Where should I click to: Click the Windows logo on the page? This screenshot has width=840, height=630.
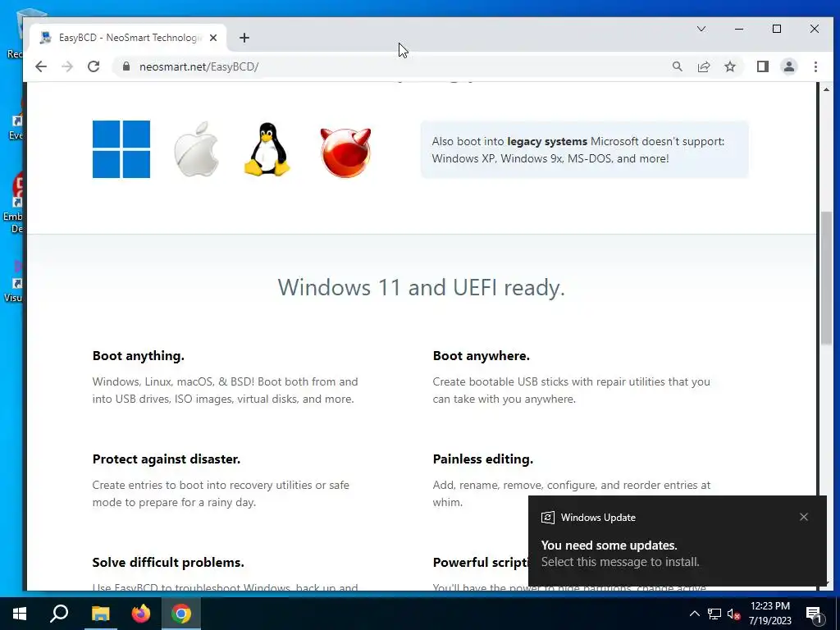(121, 149)
